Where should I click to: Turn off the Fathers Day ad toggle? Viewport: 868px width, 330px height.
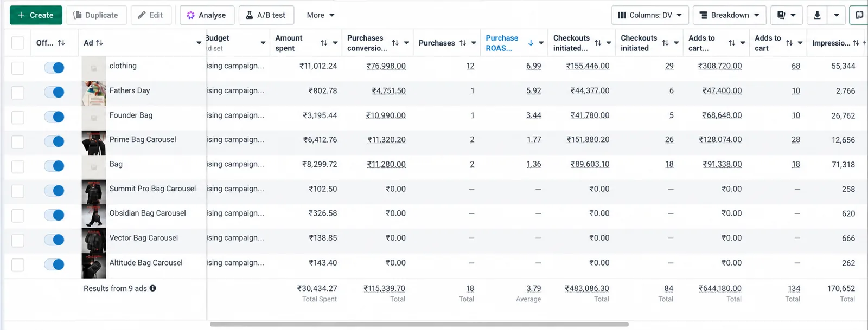(54, 92)
